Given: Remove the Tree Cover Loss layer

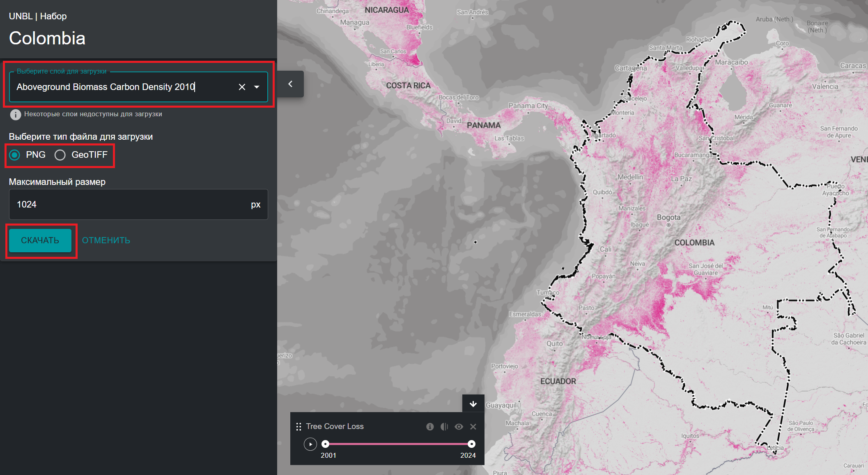Looking at the screenshot, I should 473,427.
